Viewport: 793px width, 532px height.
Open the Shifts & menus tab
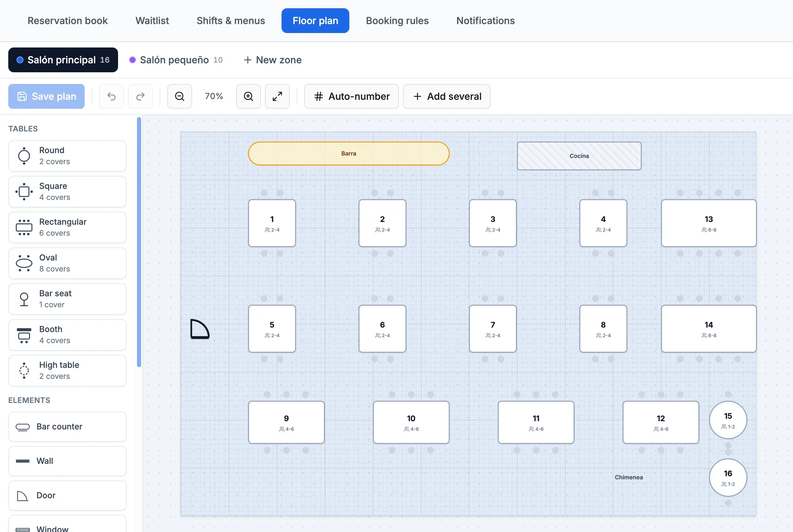point(231,21)
